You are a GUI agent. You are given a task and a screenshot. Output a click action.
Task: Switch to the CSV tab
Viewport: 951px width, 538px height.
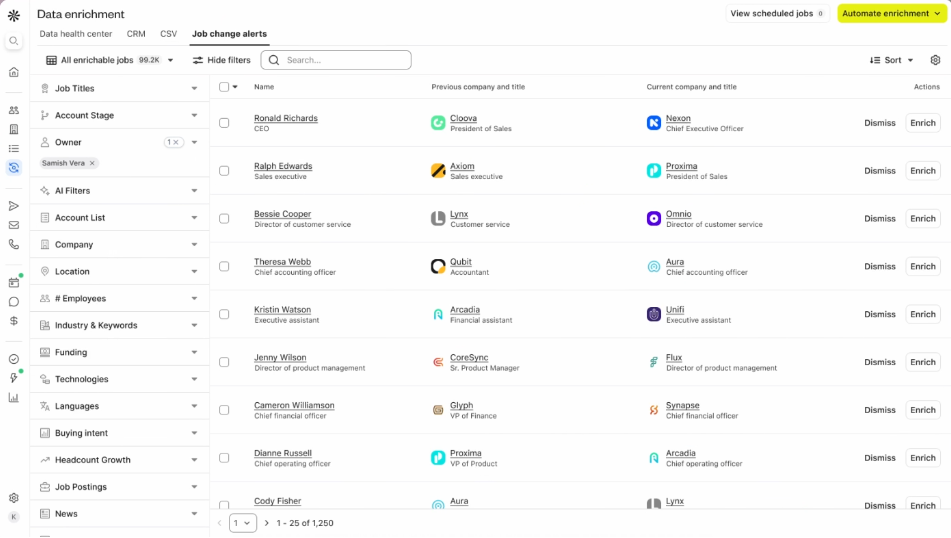tap(168, 34)
